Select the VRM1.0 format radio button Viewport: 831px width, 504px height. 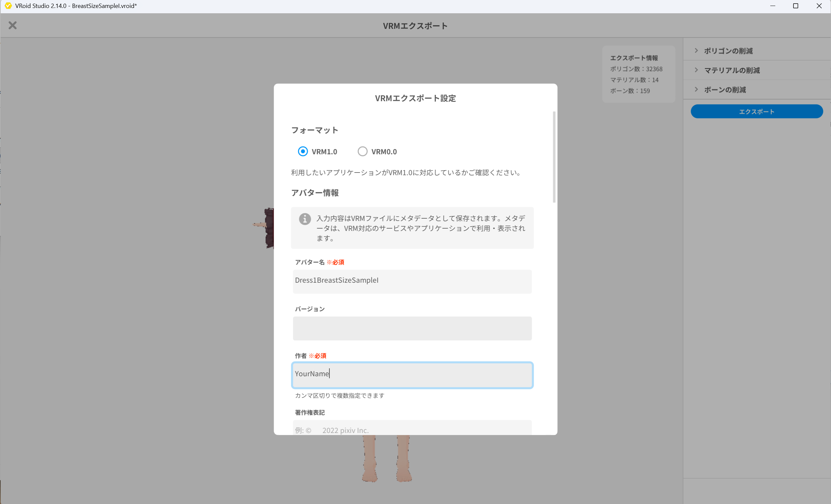[x=303, y=152]
